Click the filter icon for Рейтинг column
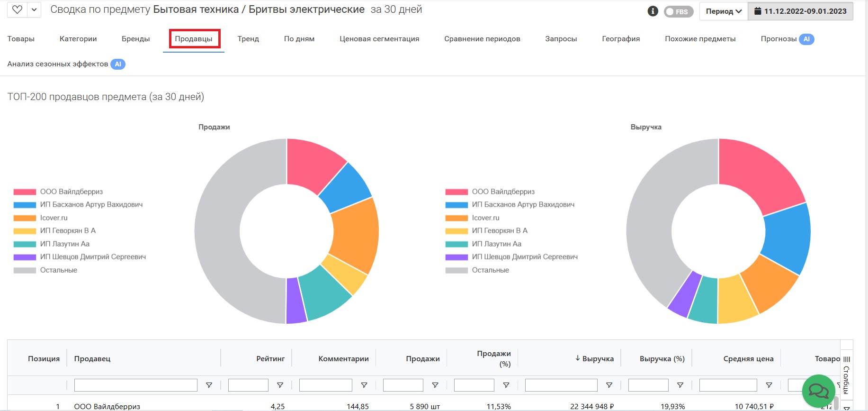 (x=280, y=385)
